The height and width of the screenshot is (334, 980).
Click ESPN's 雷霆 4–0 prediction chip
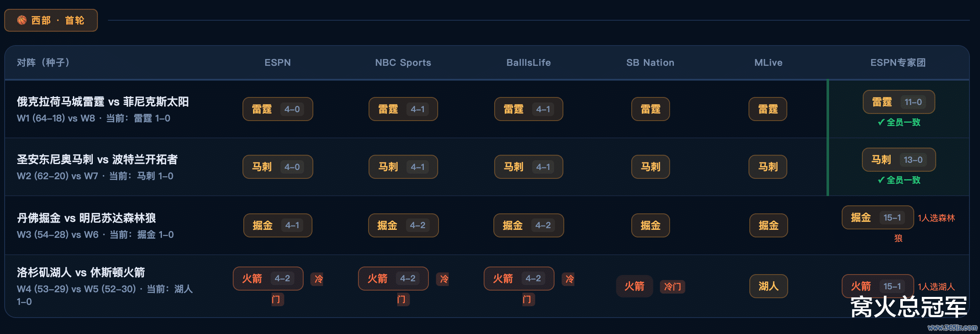pos(277,109)
